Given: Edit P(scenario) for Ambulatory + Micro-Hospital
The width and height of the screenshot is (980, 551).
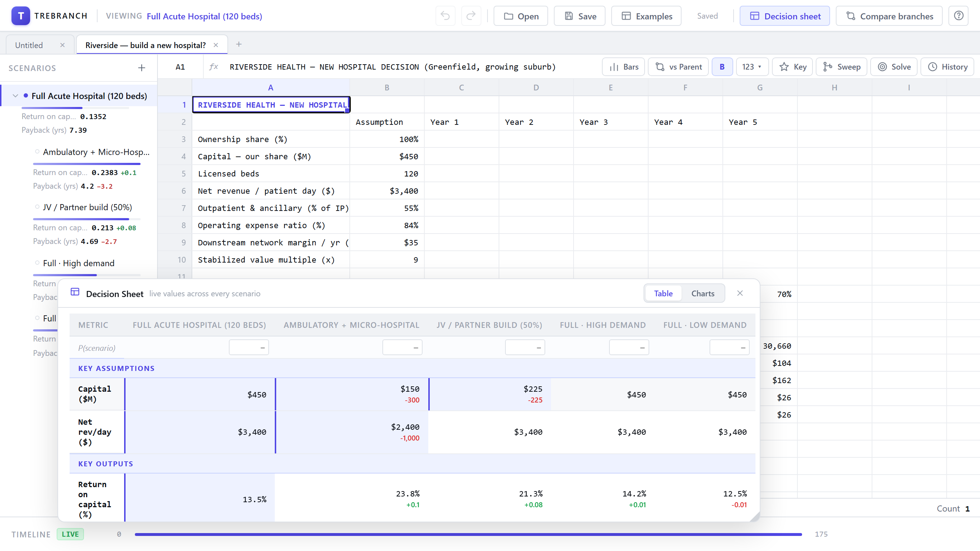Looking at the screenshot, I should pos(402,347).
